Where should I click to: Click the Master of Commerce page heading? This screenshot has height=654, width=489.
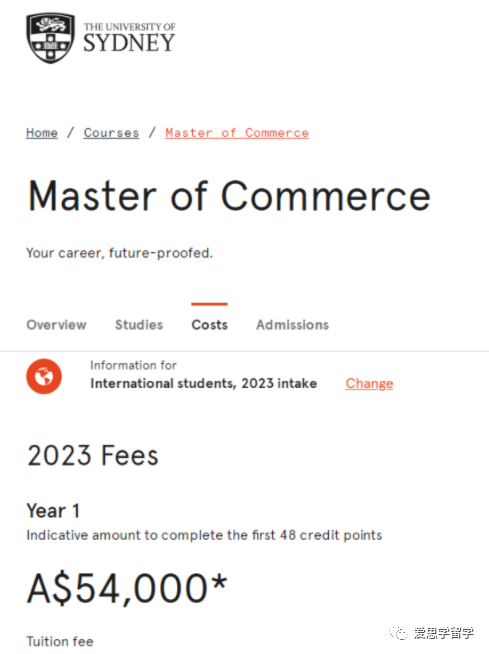click(x=229, y=196)
